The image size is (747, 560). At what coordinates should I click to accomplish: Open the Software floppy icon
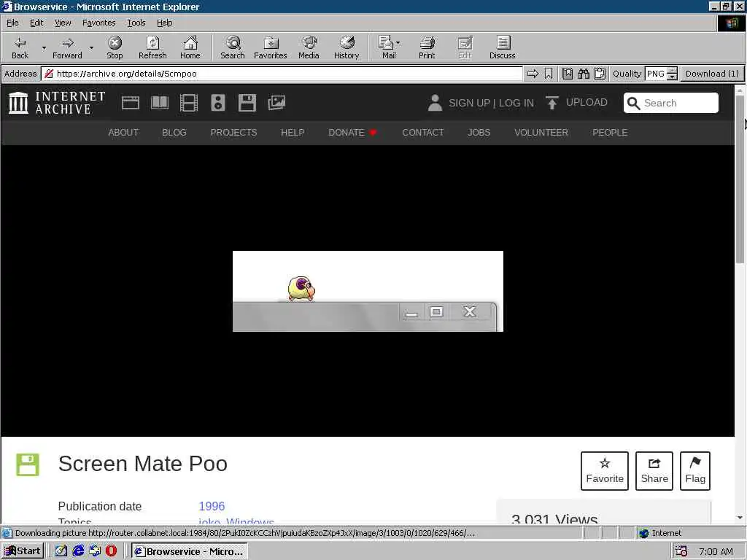coord(247,103)
